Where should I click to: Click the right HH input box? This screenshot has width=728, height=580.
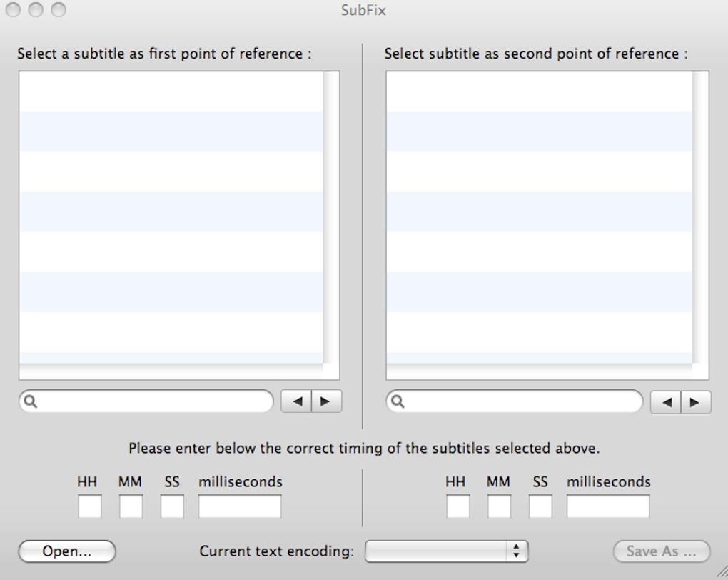[457, 506]
